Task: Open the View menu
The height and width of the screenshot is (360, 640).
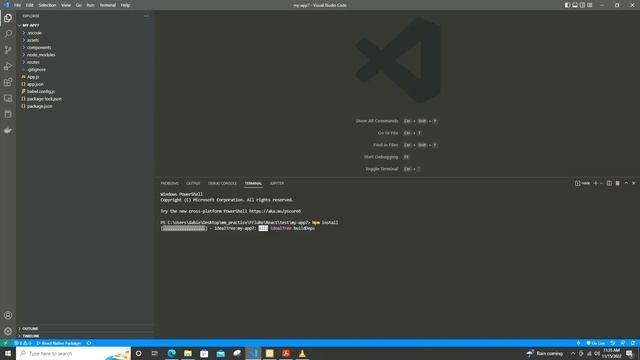Action: click(x=66, y=5)
